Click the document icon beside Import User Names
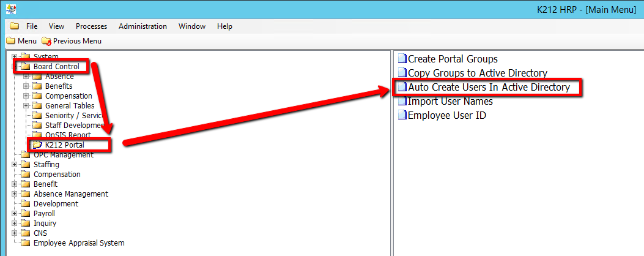 click(x=402, y=101)
